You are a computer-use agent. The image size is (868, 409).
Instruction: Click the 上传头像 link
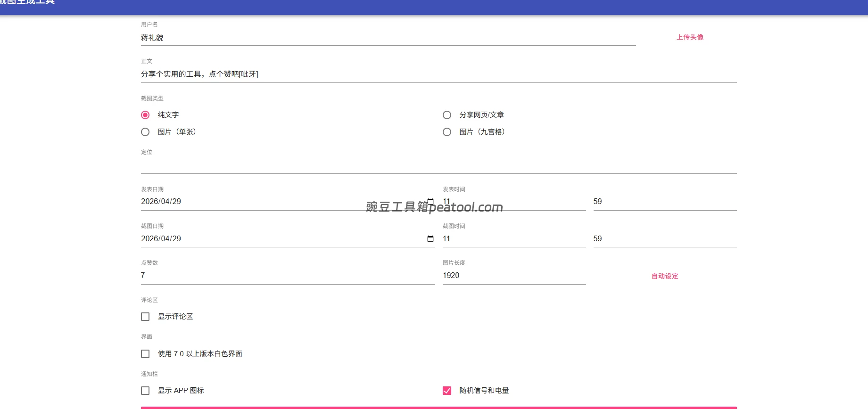690,37
